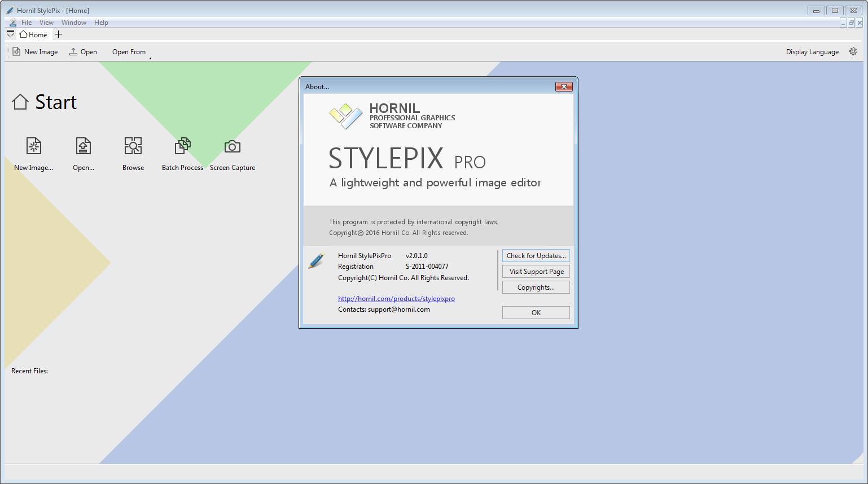Viewport: 868px width, 484px height.
Task: Click the Hornil logo in About dialog
Action: click(x=346, y=116)
